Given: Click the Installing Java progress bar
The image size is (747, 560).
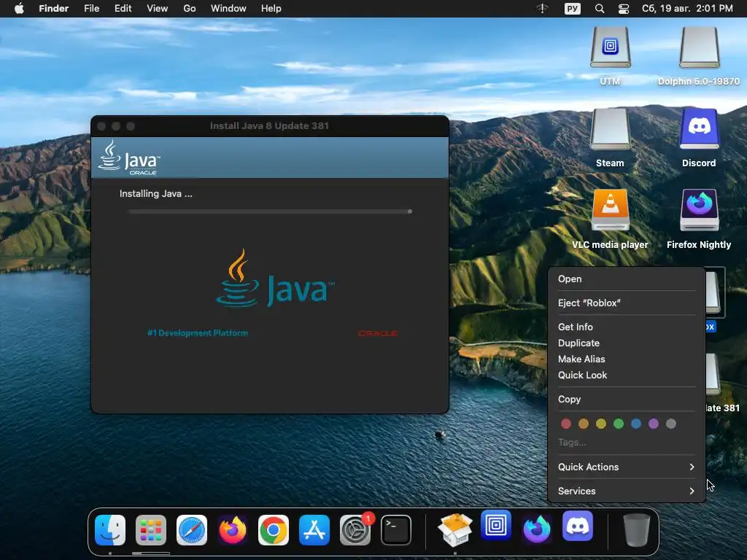Looking at the screenshot, I should (270, 211).
